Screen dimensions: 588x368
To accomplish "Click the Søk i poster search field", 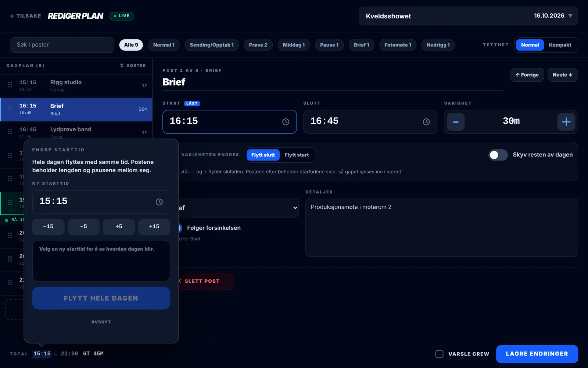I will tap(62, 45).
